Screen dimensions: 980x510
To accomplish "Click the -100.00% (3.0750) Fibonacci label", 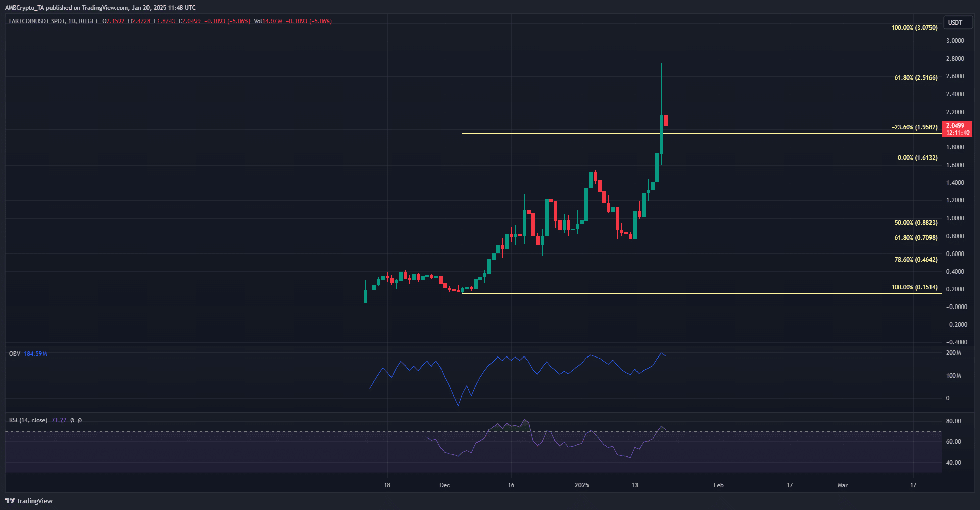I will tap(912, 28).
